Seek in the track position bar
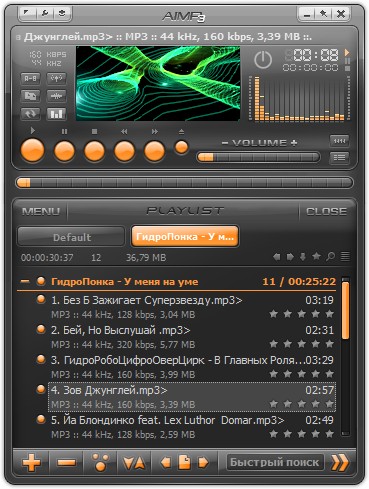Viewport: 369px width, 489px height. 184,182
